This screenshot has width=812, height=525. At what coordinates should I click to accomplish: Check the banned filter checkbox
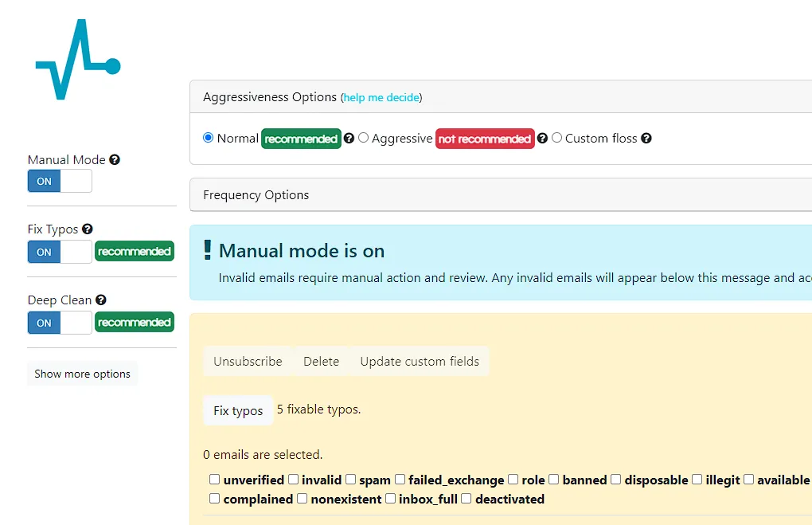pos(553,480)
